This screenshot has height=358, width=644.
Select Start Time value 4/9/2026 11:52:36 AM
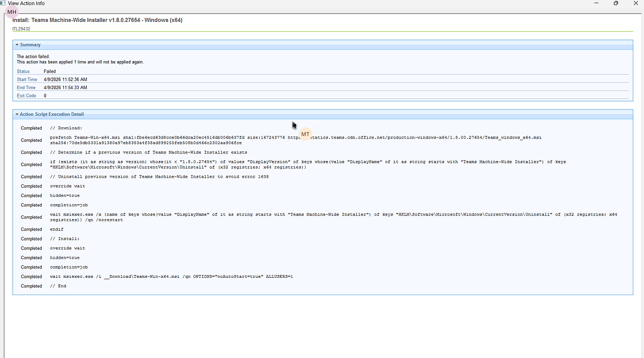[x=65, y=80]
